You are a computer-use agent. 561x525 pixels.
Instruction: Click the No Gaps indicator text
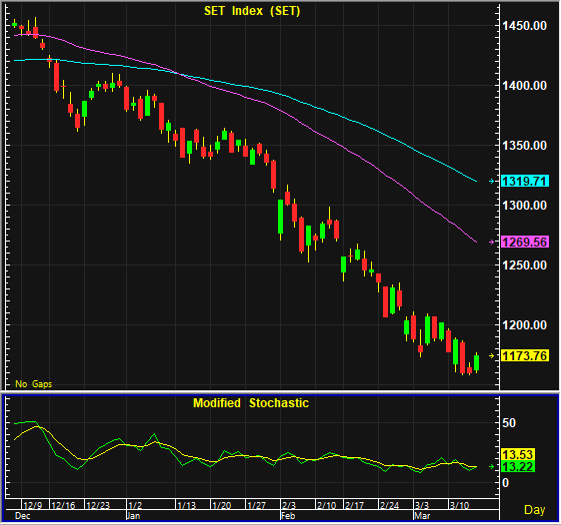click(x=34, y=384)
